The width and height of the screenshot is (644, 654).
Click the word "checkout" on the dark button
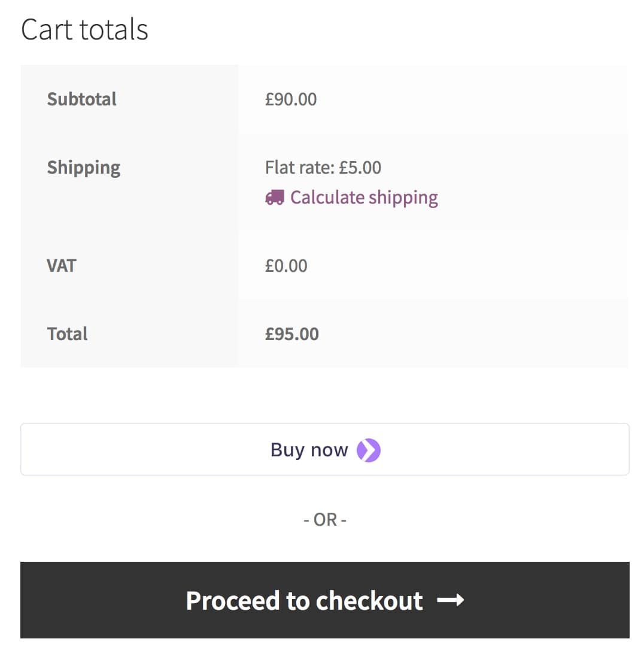[369, 600]
